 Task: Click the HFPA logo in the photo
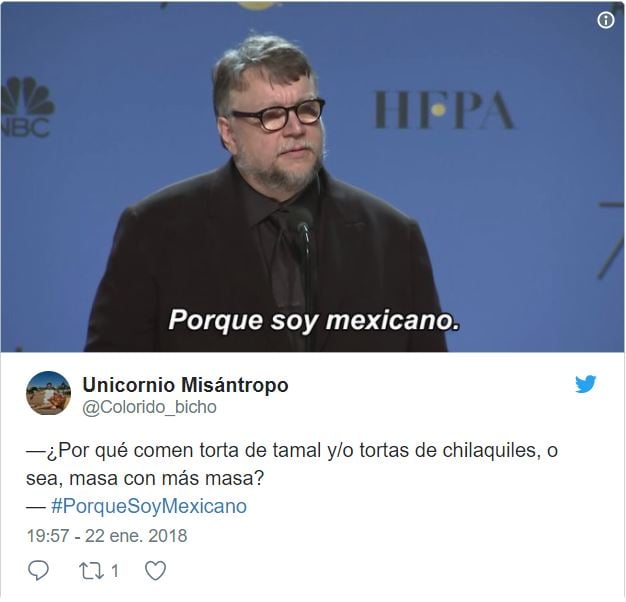tap(443, 110)
